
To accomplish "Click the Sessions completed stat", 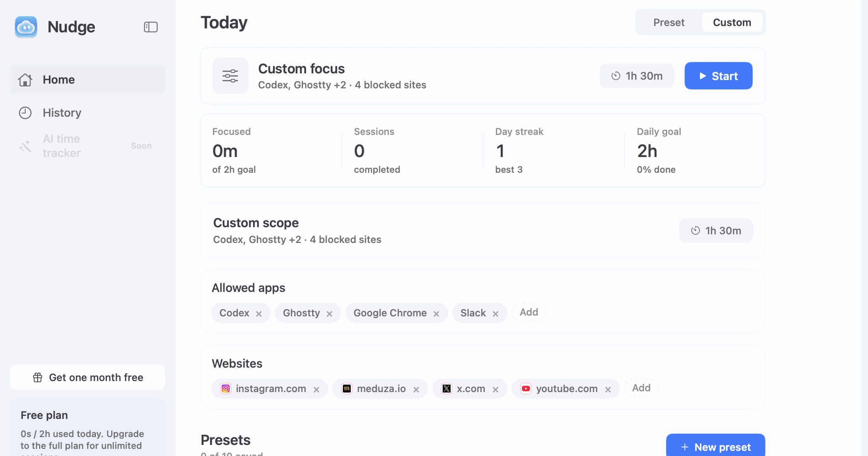I will tap(377, 151).
